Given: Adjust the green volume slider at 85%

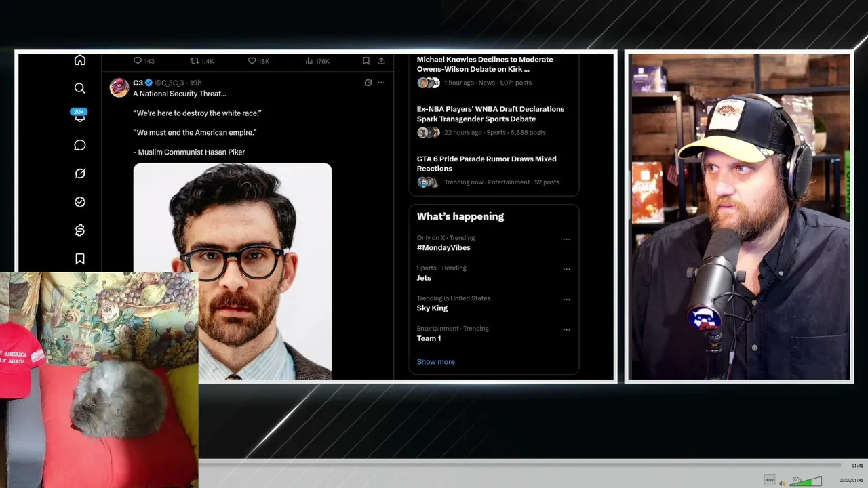Looking at the screenshot, I should 805,482.
